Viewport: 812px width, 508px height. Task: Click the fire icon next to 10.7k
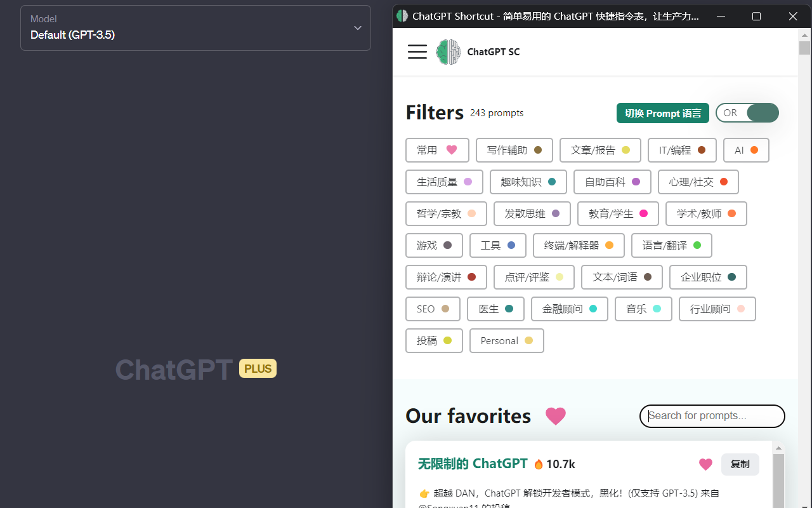538,464
